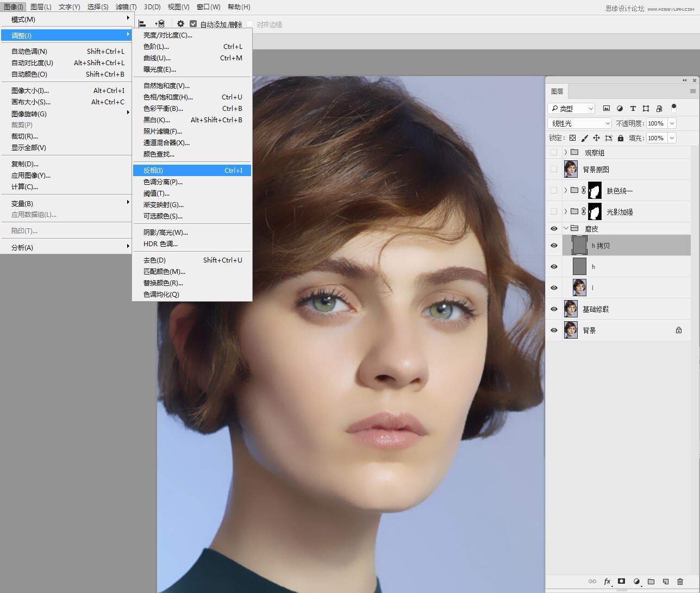Viewport: 700px width, 593px height.
Task: Click the type layer filter icon
Action: click(633, 108)
